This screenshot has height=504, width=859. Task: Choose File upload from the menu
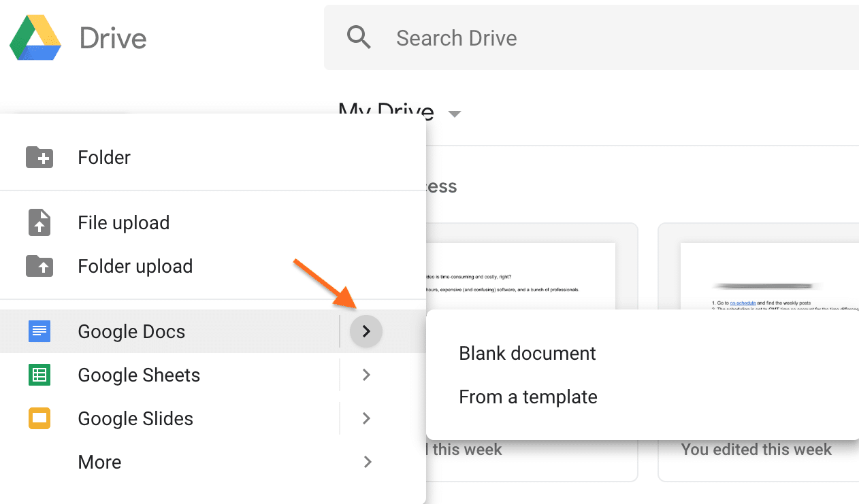[123, 222]
